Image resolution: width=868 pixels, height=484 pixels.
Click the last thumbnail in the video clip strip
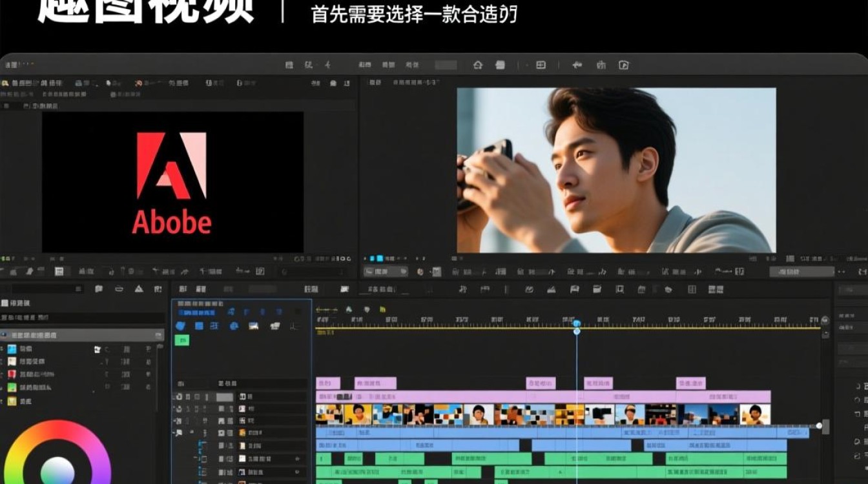[755, 414]
